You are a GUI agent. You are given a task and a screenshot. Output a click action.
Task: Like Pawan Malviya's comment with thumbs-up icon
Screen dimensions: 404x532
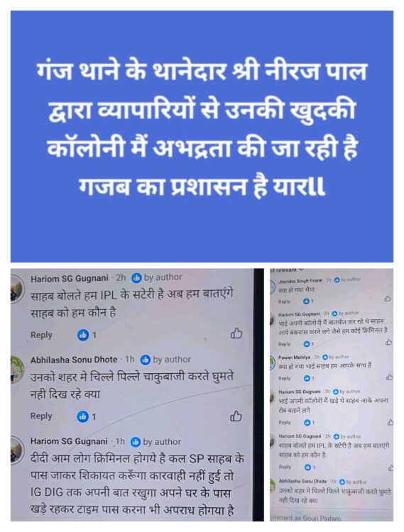pyautogui.click(x=389, y=377)
